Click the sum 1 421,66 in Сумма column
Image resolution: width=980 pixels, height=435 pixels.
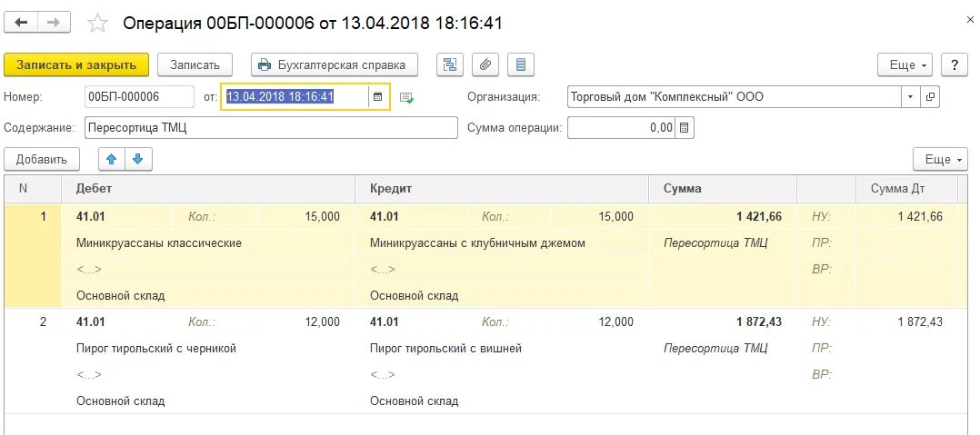(758, 216)
